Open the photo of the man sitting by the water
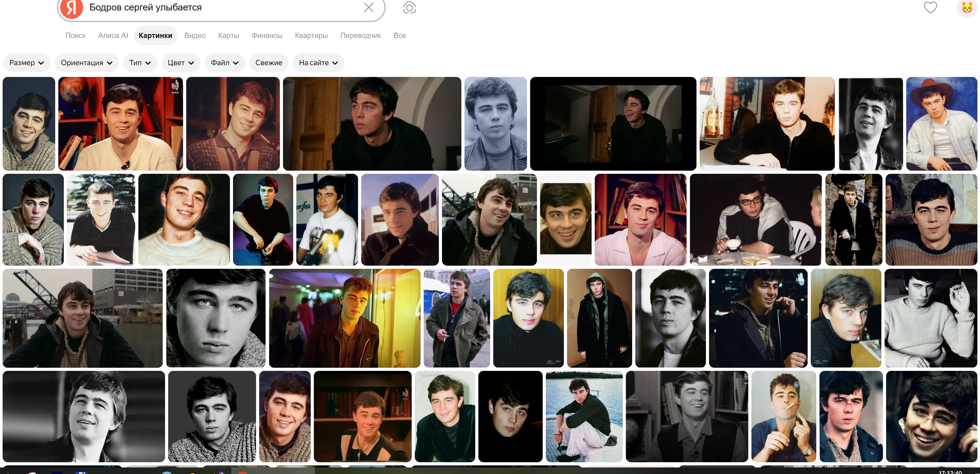Screen dimensions: 980x474 584,416
